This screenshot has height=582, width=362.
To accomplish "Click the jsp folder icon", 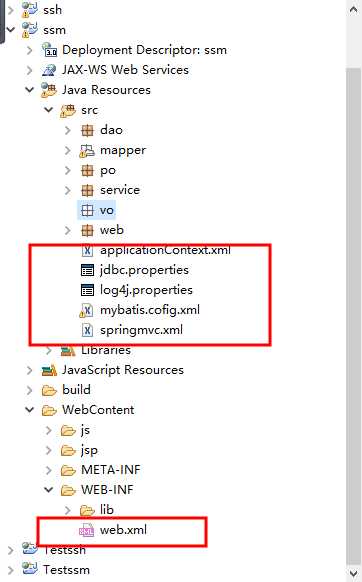I will 68,450.
